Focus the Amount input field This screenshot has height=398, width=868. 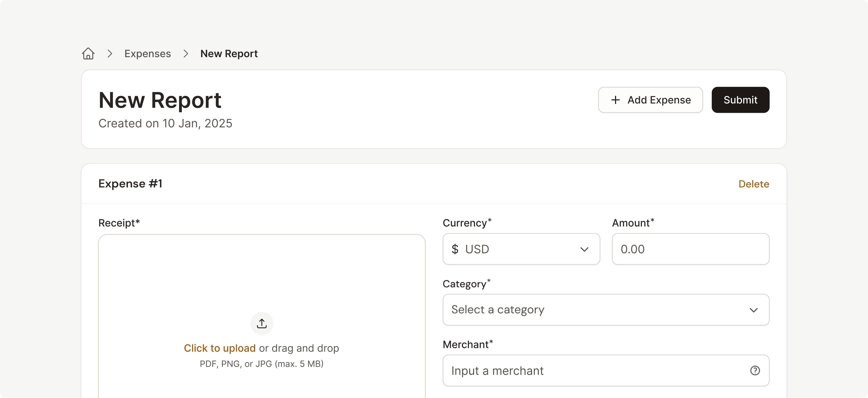coord(690,249)
